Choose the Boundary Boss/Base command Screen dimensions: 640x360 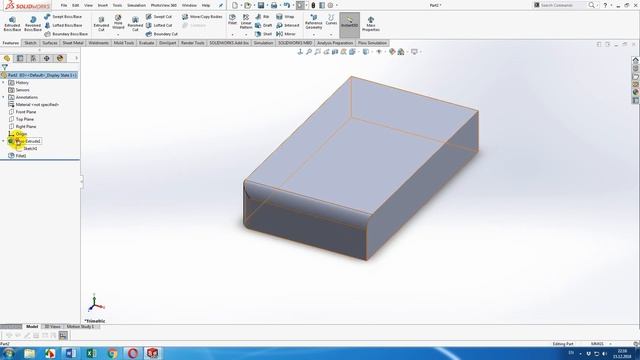66,34
